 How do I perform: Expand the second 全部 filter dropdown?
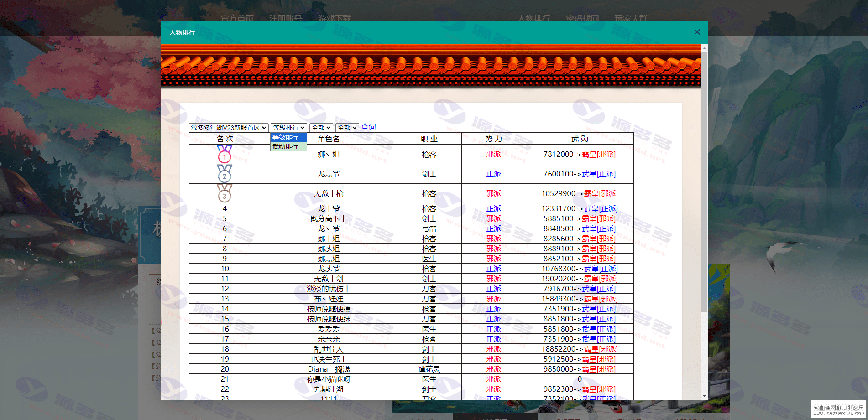[347, 128]
